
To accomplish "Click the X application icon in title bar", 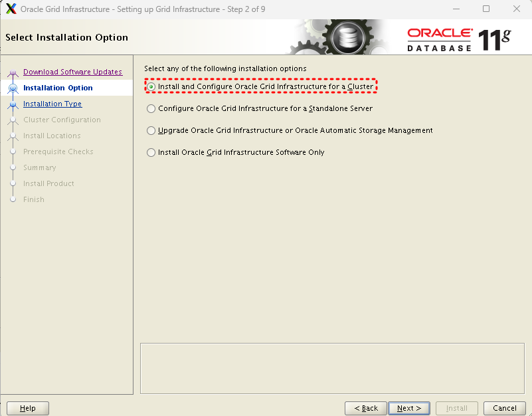I will tap(11, 9).
